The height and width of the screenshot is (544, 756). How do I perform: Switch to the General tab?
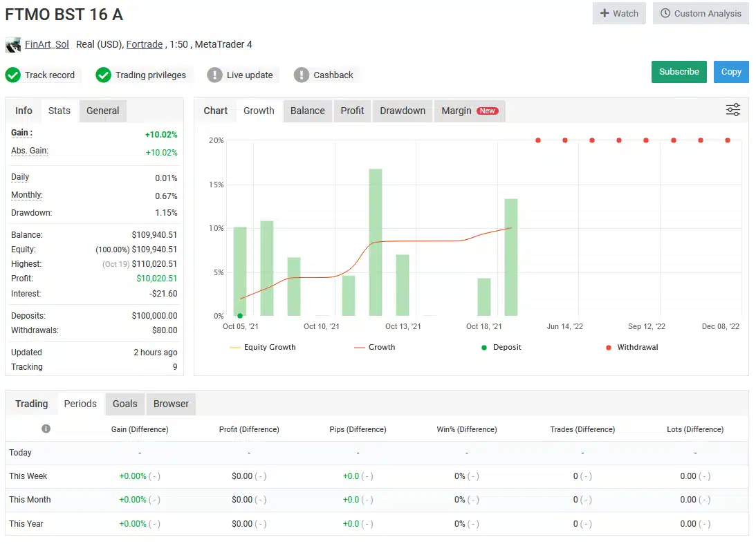click(102, 111)
